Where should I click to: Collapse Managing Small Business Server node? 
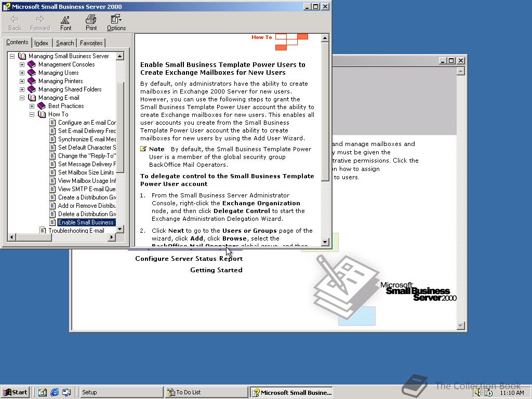tap(12, 56)
